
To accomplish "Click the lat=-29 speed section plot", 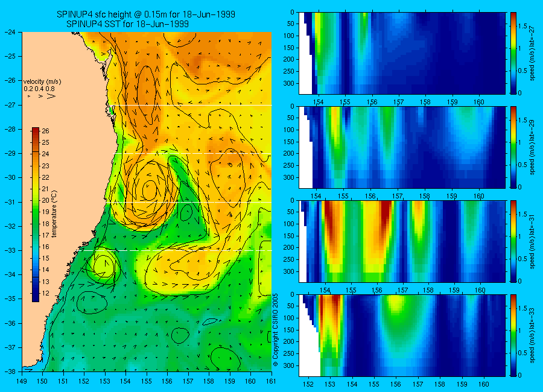I will (x=402, y=147).
